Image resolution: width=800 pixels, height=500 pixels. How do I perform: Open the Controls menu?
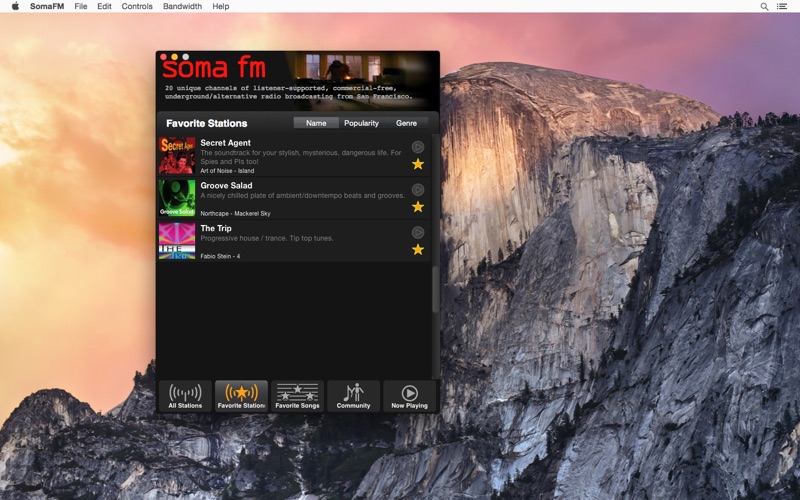[x=137, y=6]
